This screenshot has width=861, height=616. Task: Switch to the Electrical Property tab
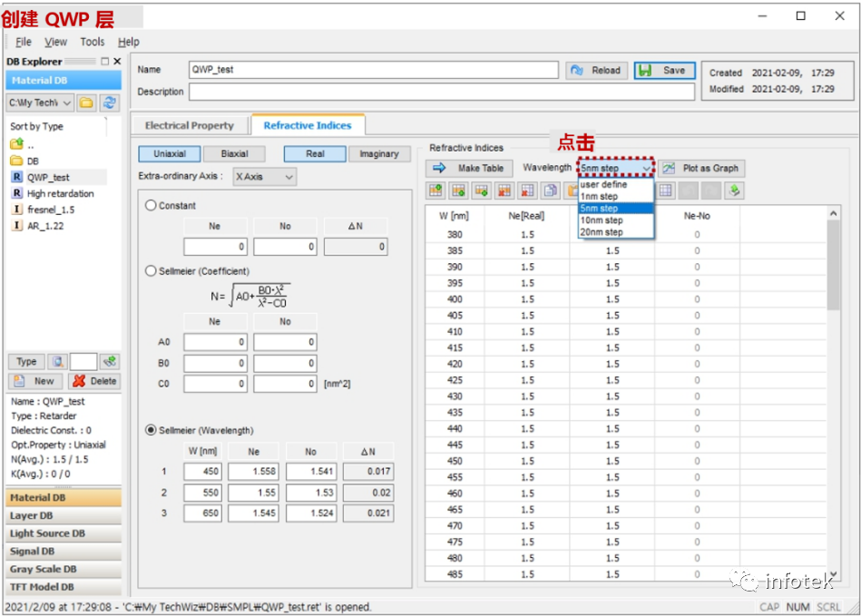(x=190, y=126)
